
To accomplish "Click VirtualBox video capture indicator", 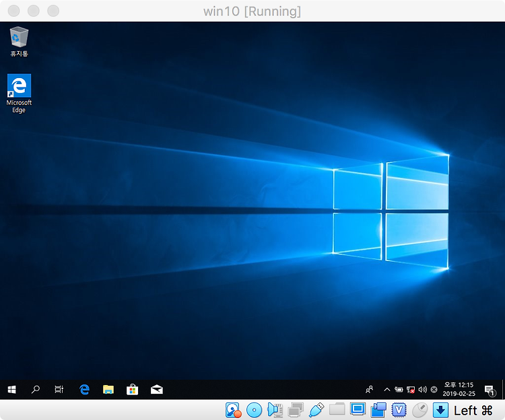I will [x=378, y=410].
